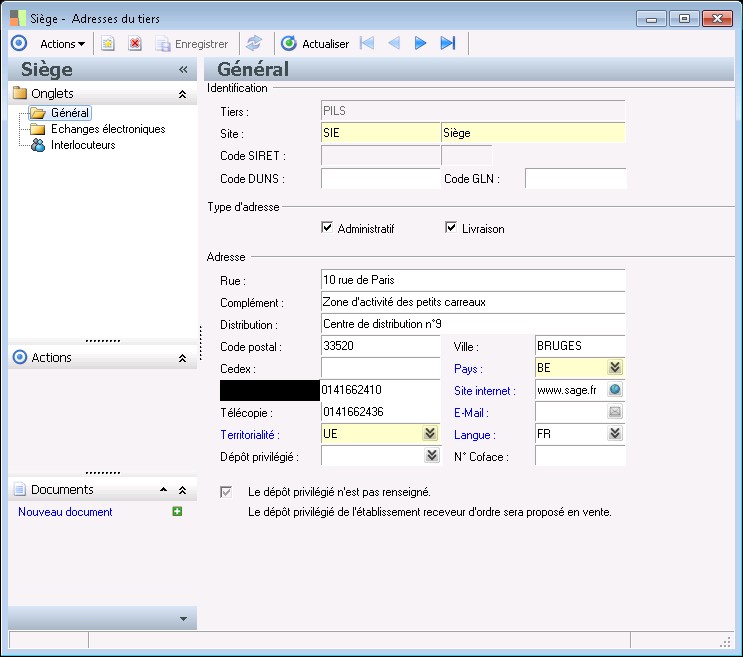Image resolution: width=743 pixels, height=657 pixels.
Task: Open website via globe icon beside Site internet
Action: 615,391
